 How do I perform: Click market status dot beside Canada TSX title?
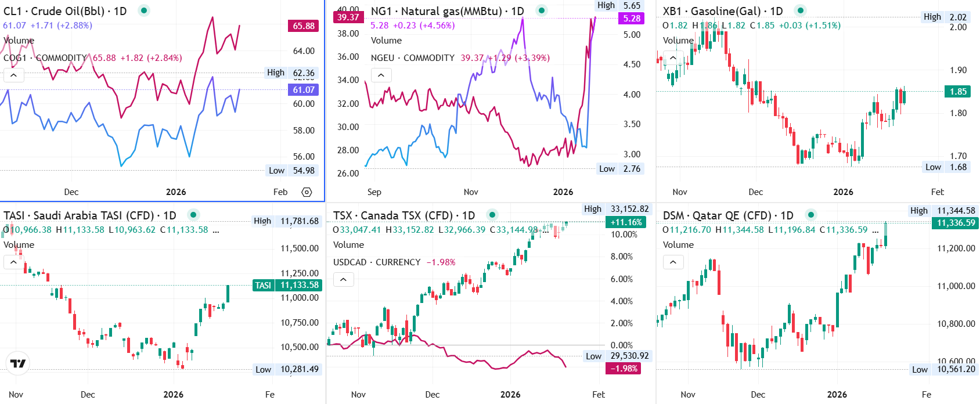492,215
